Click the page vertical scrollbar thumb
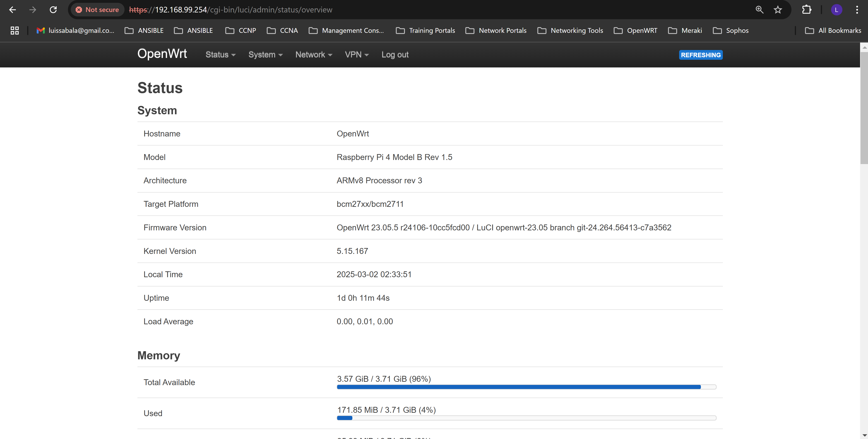Viewport: 868px width, 439px height. coord(864,108)
